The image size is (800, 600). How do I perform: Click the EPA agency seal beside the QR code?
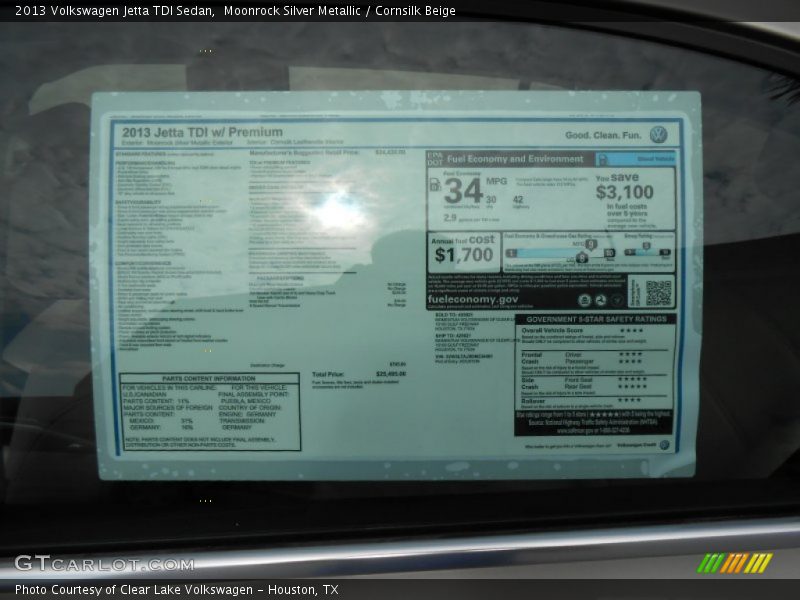pos(585,300)
